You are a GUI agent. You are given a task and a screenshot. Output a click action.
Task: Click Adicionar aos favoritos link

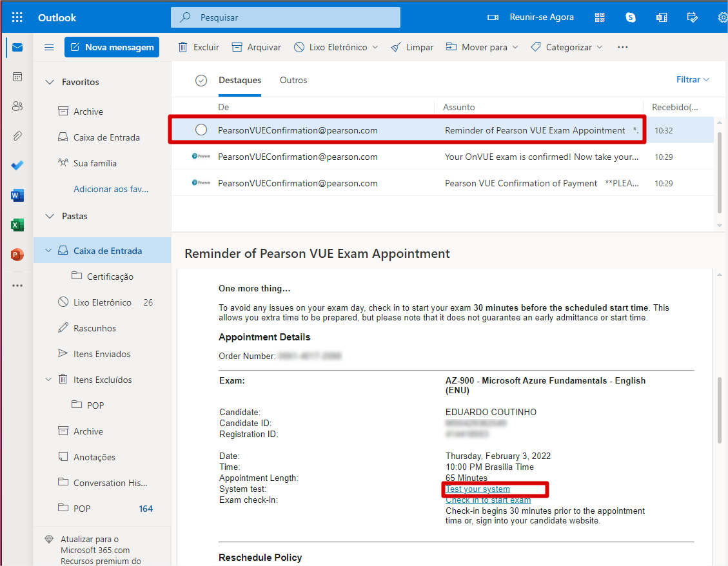(111, 189)
